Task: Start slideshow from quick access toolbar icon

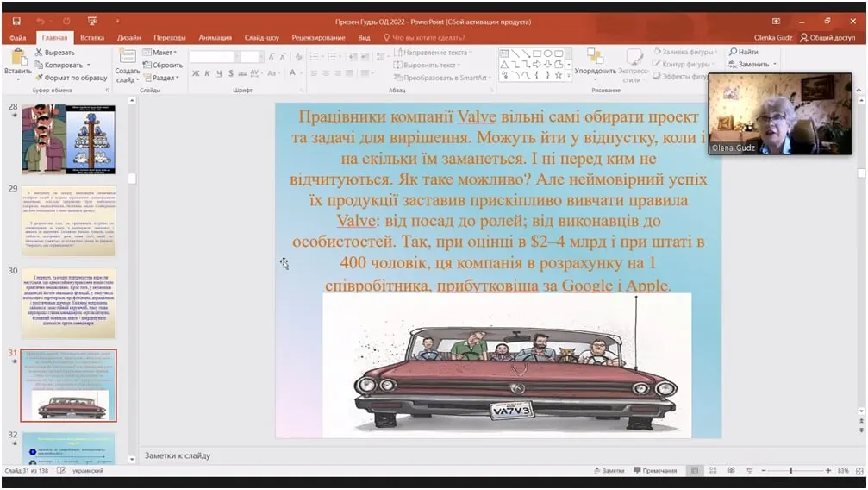Action: click(92, 21)
